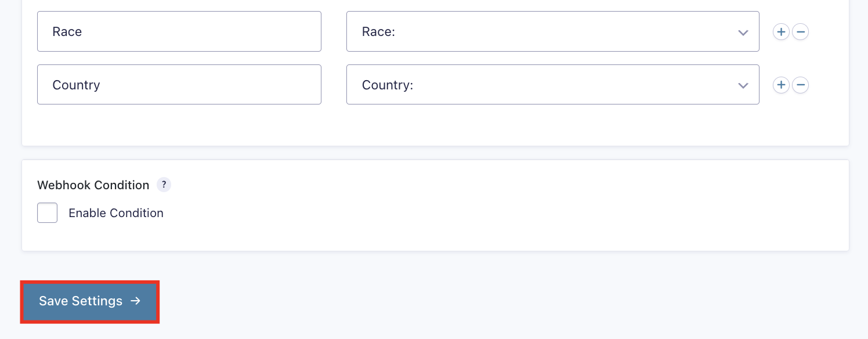
Task: Place cursor after the word Race in the key field
Action: pos(83,32)
